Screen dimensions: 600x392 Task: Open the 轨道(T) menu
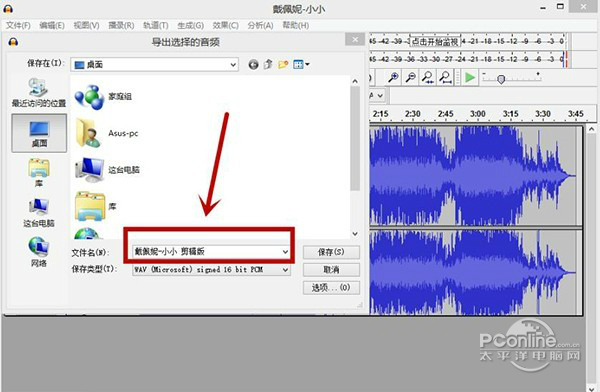(156, 25)
